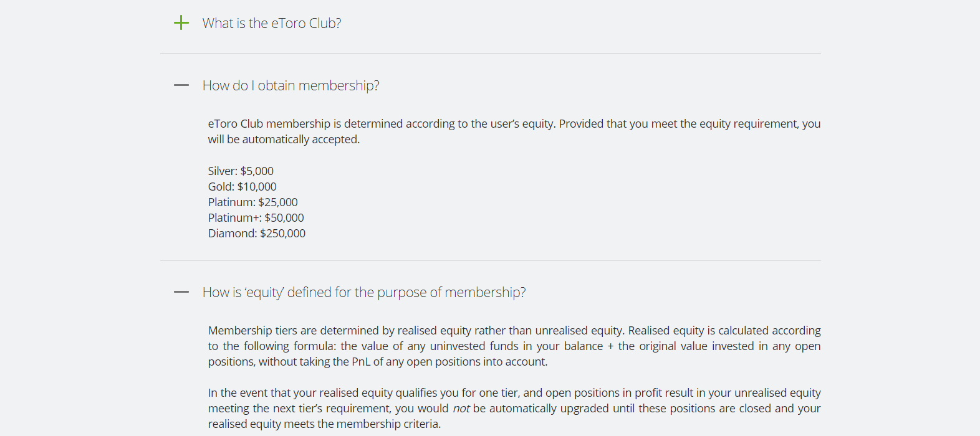
Task: Click the minus icon beside 'How do I obtain membership?'
Action: pyautogui.click(x=181, y=85)
